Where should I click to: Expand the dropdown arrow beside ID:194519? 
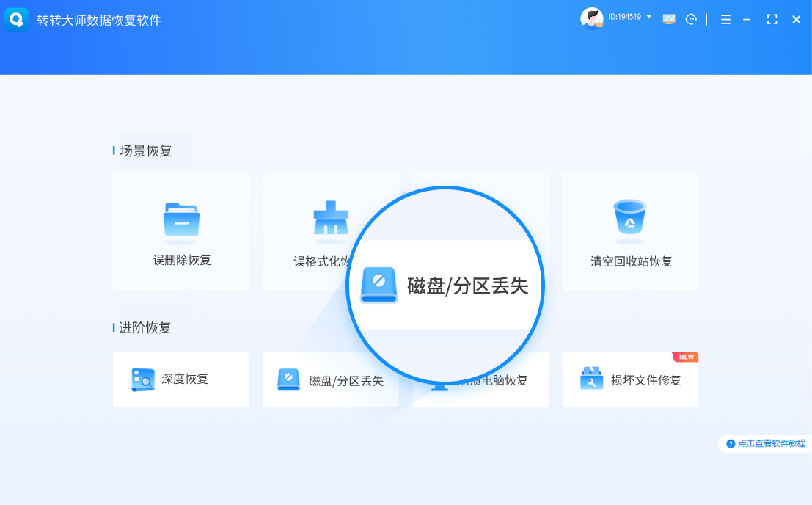tap(649, 16)
